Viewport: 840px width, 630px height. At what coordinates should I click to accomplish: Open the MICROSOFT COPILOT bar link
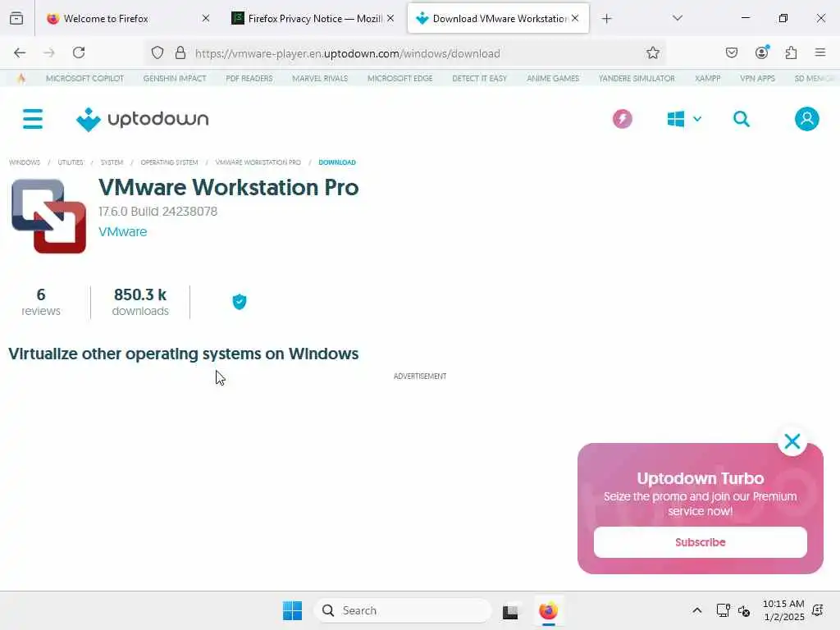(x=84, y=78)
